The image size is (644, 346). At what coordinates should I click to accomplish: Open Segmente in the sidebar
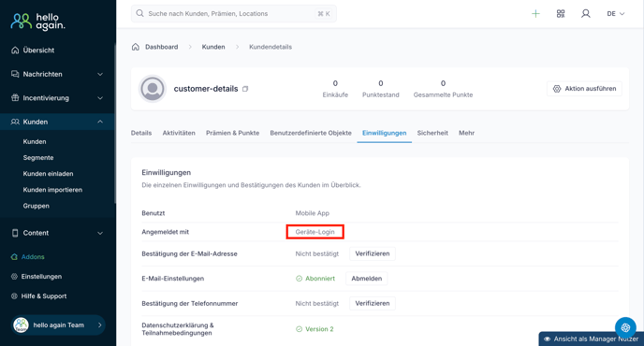pos(38,158)
